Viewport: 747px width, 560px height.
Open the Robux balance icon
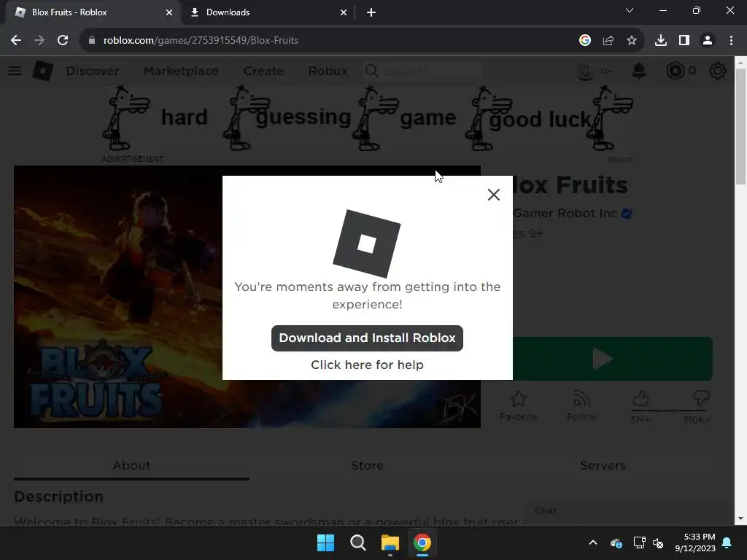click(x=676, y=71)
